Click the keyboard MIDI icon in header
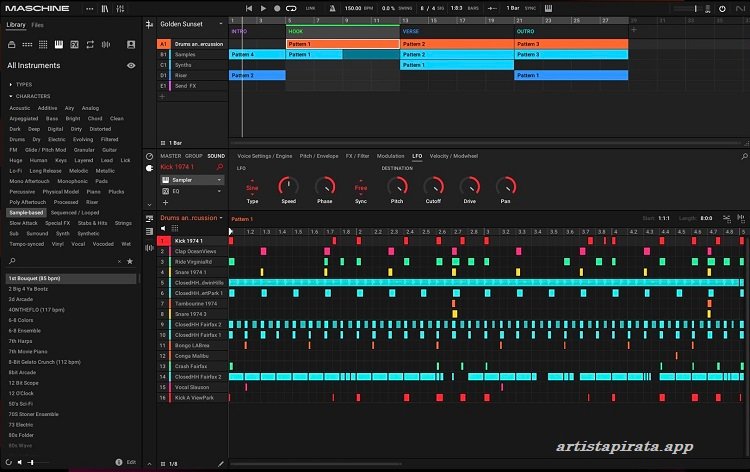Image resolution: width=750 pixels, height=472 pixels. [548, 9]
